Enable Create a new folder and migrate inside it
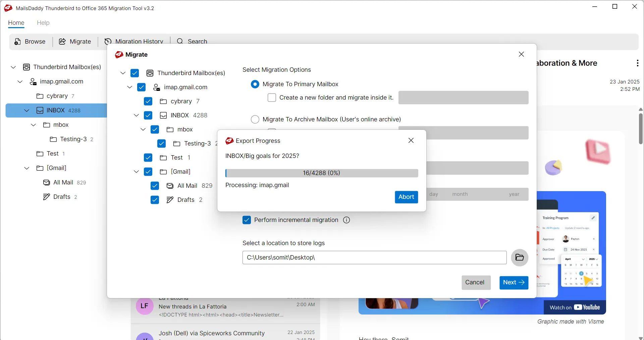The width and height of the screenshot is (644, 340). click(x=272, y=98)
